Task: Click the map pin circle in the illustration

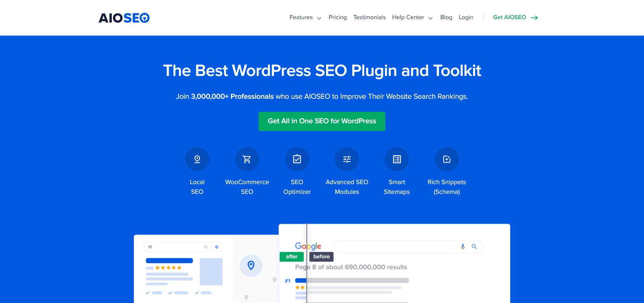Action: click(x=251, y=265)
